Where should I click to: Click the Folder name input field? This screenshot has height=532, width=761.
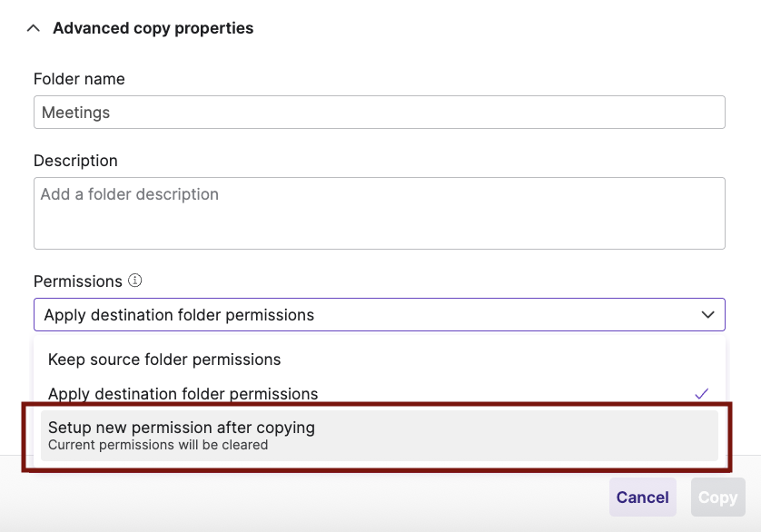coord(379,112)
